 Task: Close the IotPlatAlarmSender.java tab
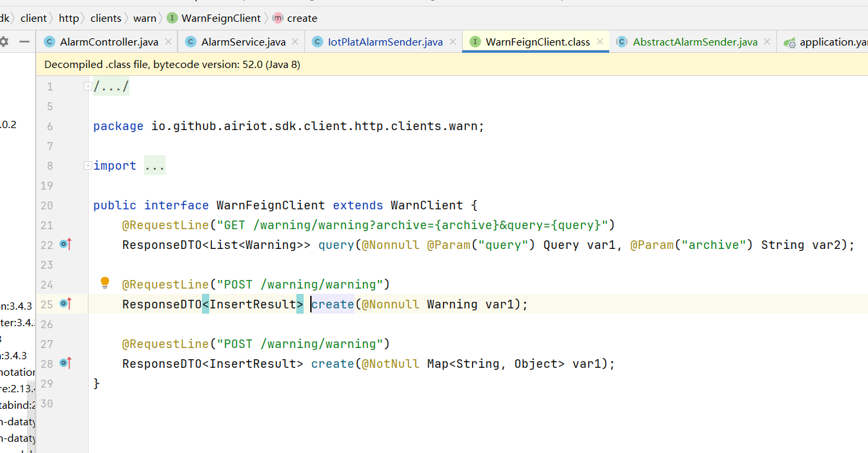point(453,42)
